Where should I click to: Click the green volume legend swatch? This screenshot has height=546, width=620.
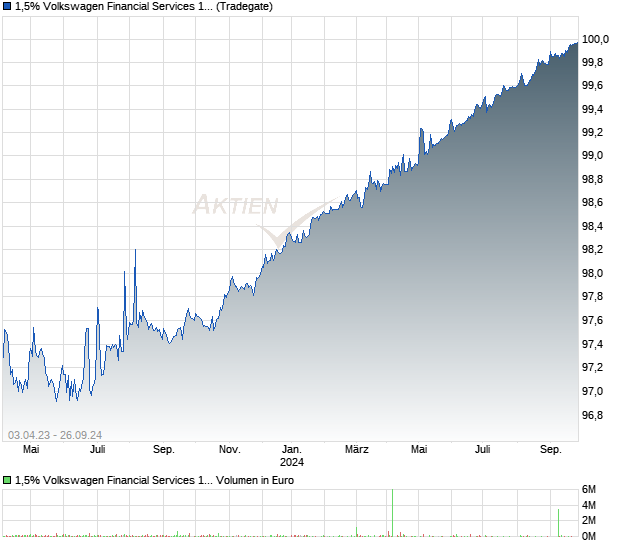click(7, 480)
